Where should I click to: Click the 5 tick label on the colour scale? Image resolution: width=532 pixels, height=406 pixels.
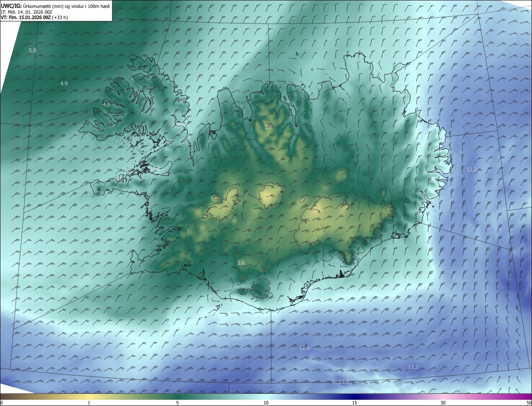click(x=177, y=403)
